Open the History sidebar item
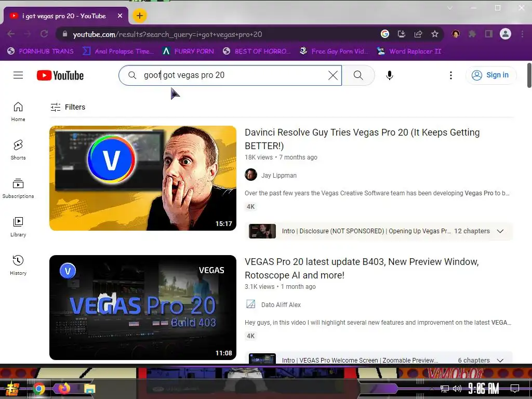The width and height of the screenshot is (532, 399). (18, 265)
